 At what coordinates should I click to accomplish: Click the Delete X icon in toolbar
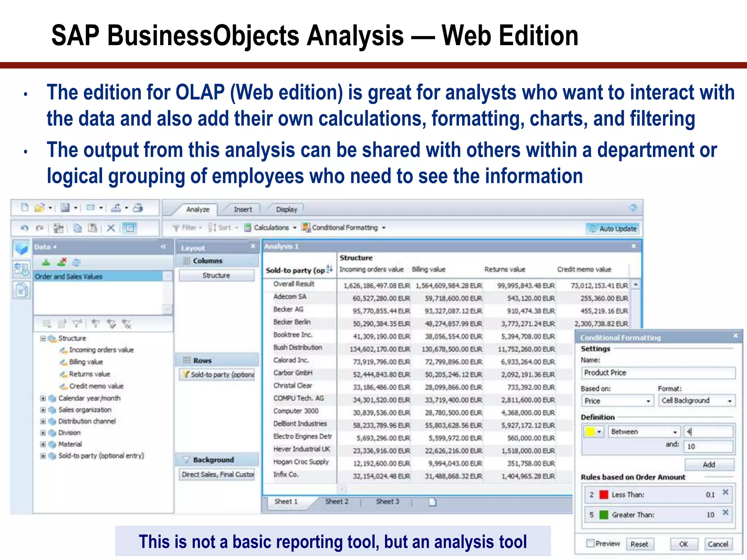point(111,228)
